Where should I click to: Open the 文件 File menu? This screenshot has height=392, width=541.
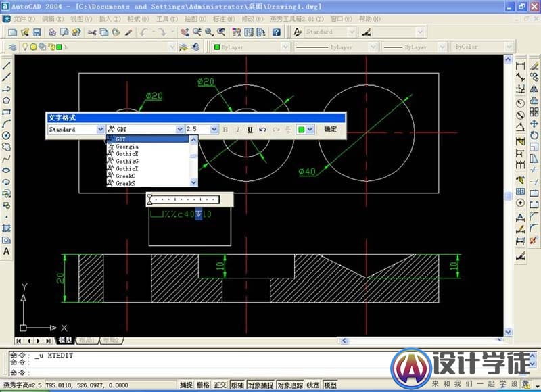(24, 19)
